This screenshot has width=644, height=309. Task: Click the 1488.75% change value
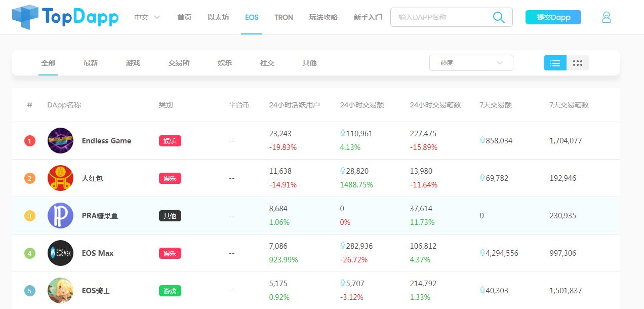click(356, 185)
